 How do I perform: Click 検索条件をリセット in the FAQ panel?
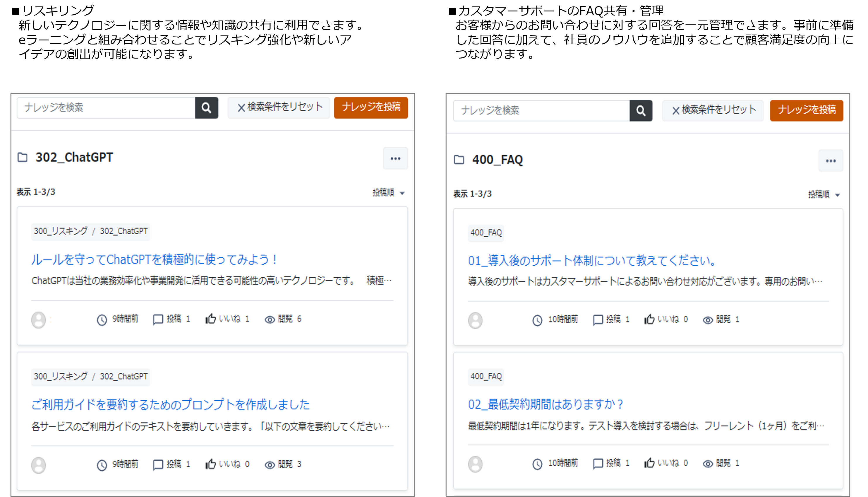click(x=713, y=110)
